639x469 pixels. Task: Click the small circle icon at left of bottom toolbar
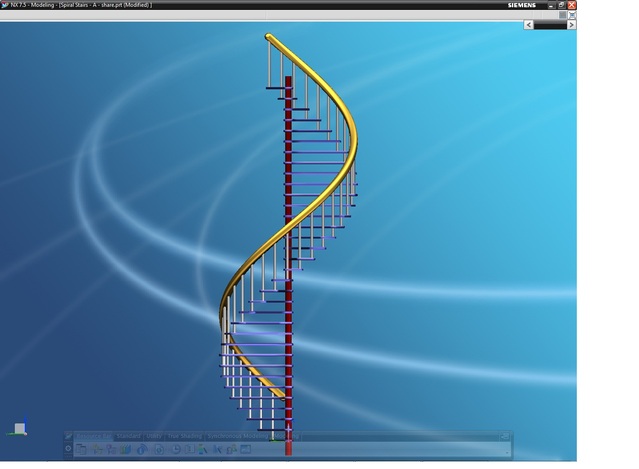tap(68, 448)
